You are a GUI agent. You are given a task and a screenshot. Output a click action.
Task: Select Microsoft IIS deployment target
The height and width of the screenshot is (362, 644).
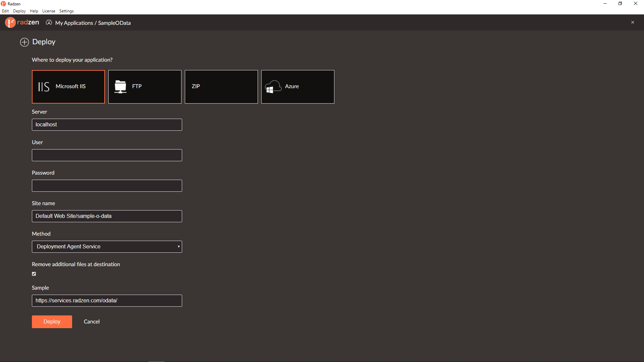pyautogui.click(x=68, y=86)
